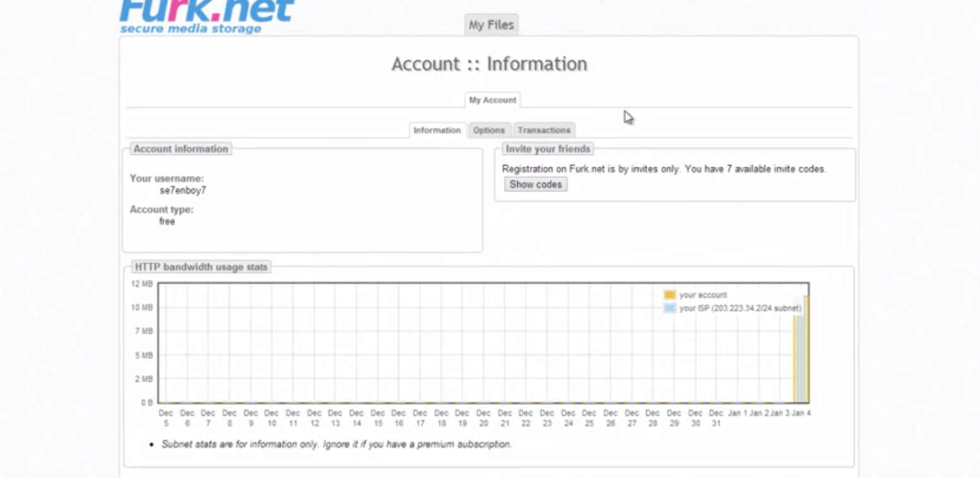Screen dimensions: 980x478
Task: Switch to the Options tab
Action: pos(488,130)
